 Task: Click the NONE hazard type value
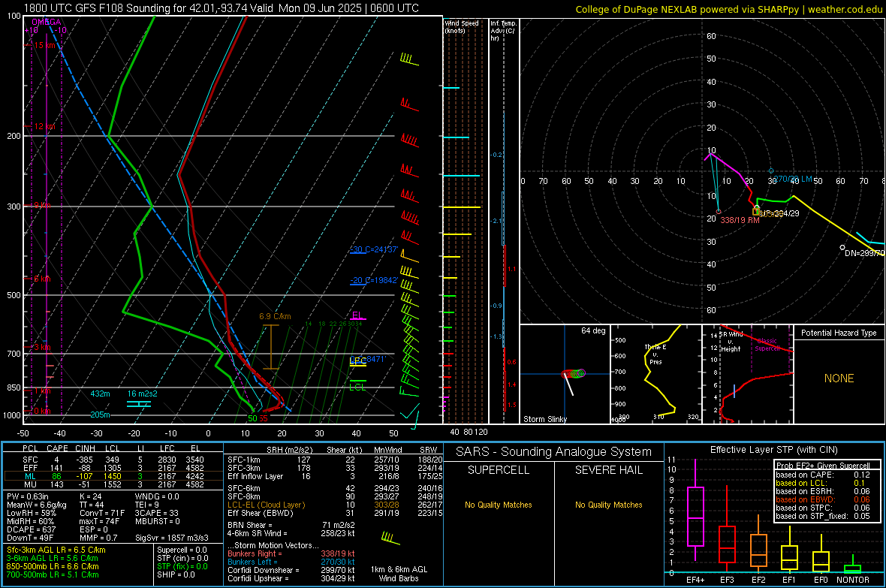click(839, 378)
